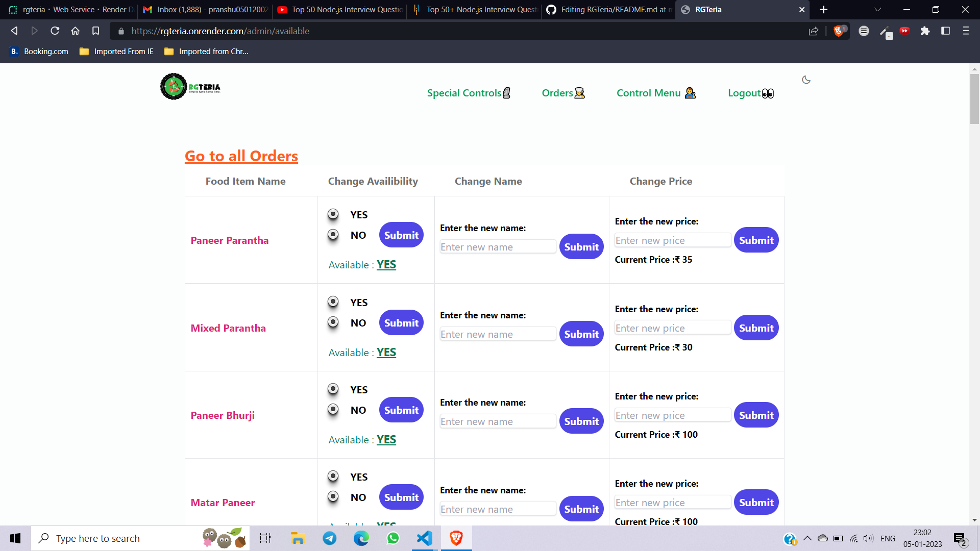Switch to the RGTeria README GitHub tab

(607, 10)
